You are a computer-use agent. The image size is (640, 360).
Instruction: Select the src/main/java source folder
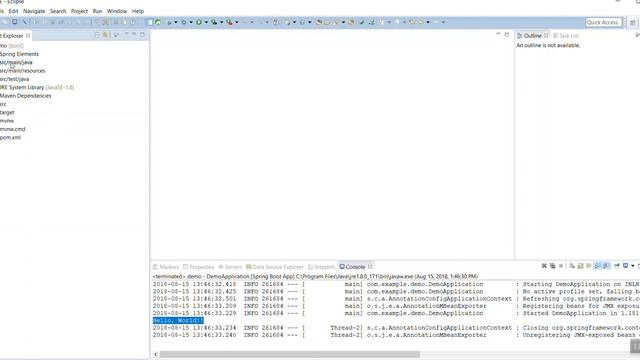click(x=16, y=62)
